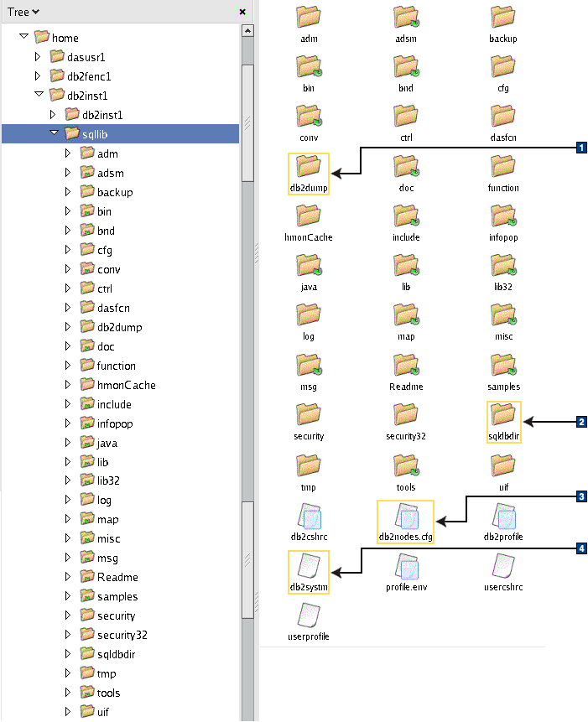Viewport: 588px width, 722px height.
Task: Open the sqldbdir folder icon in file view
Action: point(502,414)
